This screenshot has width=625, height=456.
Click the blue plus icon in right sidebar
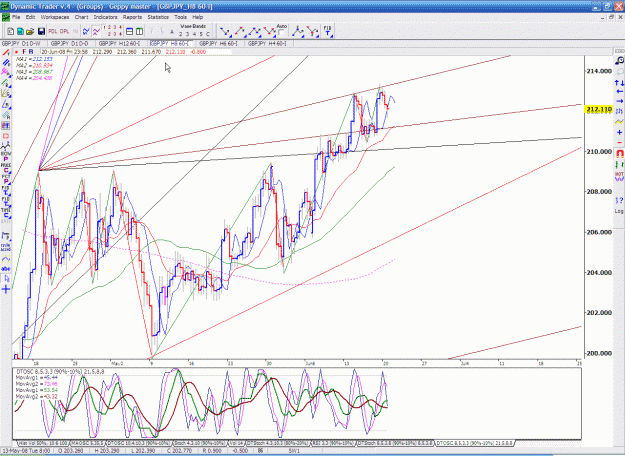pyautogui.click(x=619, y=132)
